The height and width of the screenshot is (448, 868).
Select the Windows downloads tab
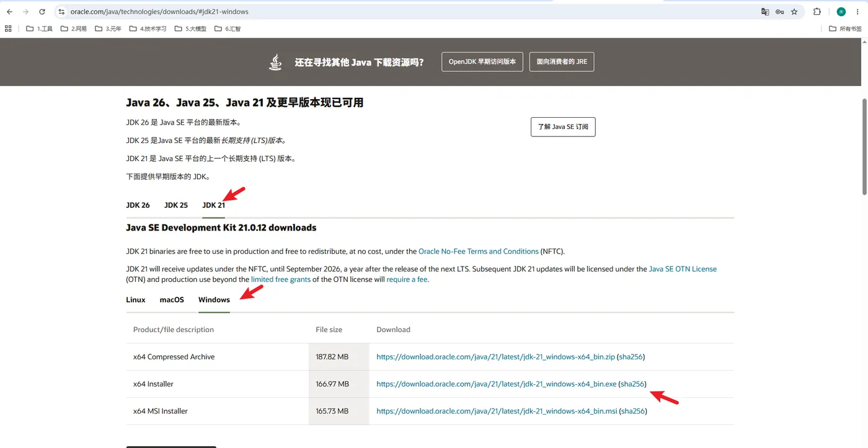coord(214,300)
